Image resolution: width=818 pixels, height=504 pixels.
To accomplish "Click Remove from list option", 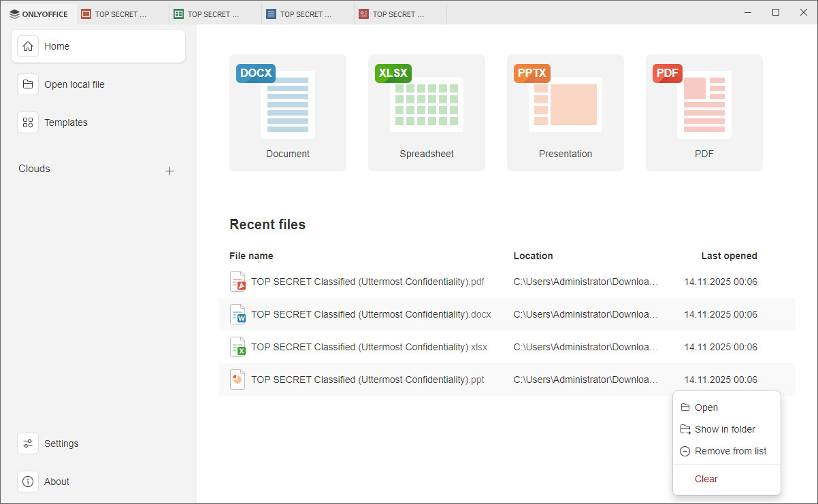I will tap(730, 451).
